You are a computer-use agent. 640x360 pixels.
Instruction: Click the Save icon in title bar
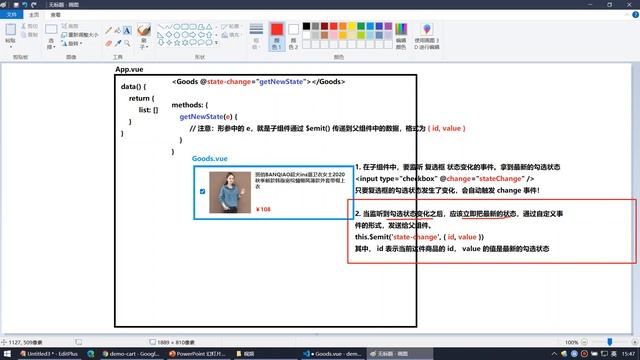(16, 4)
